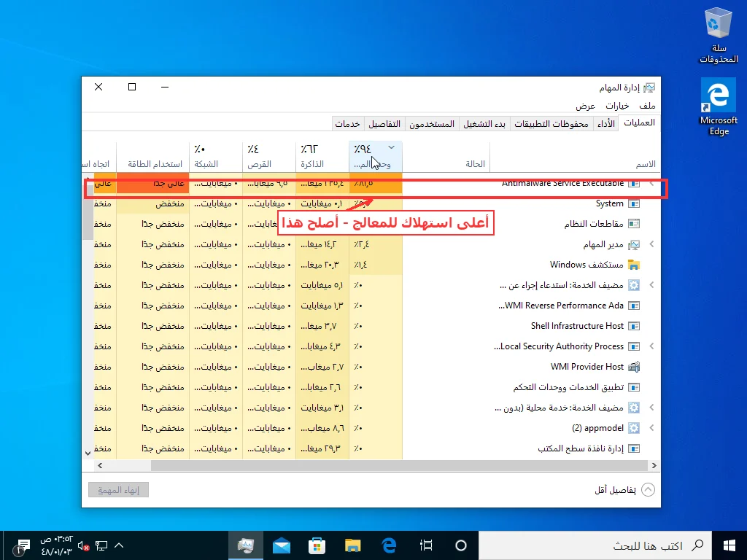Sort by الذاكرة memory column header
Image resolution: width=747 pixels, height=560 pixels.
click(322, 157)
